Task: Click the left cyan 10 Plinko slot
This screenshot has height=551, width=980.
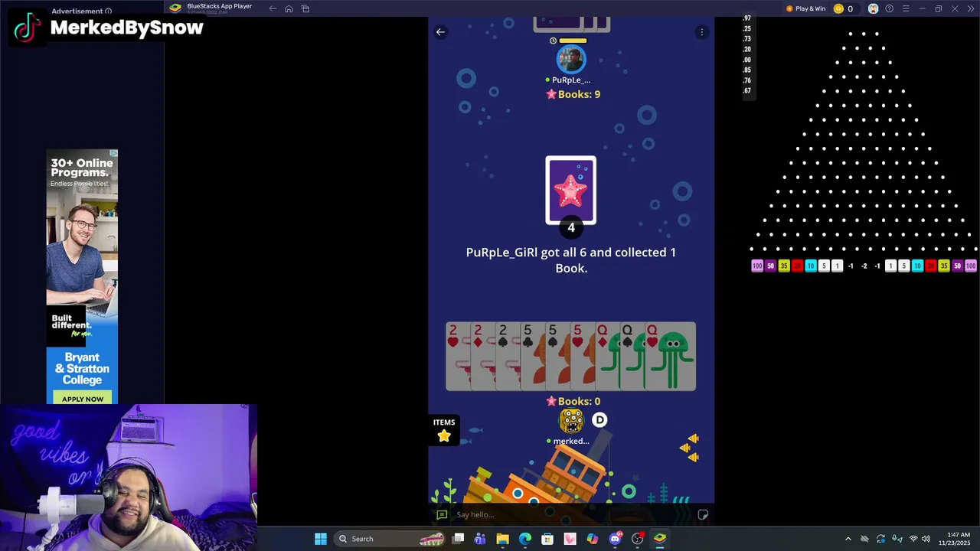Action: pos(811,266)
